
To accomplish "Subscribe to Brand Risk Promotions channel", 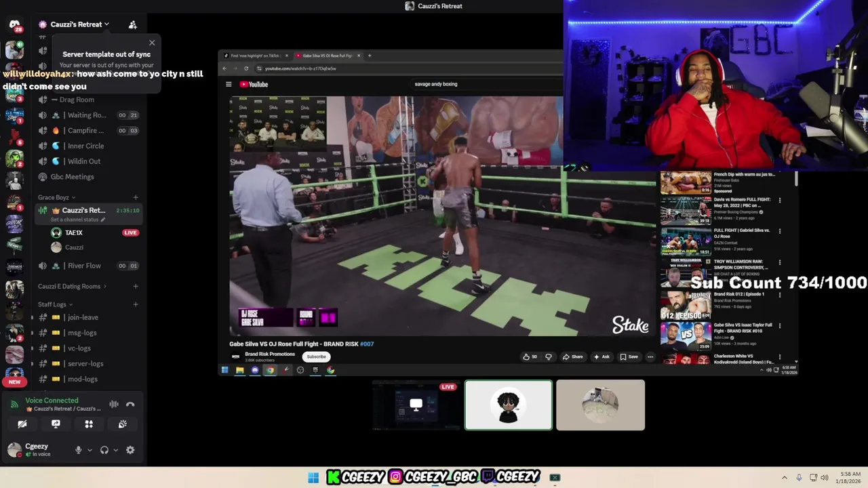I will click(x=316, y=357).
